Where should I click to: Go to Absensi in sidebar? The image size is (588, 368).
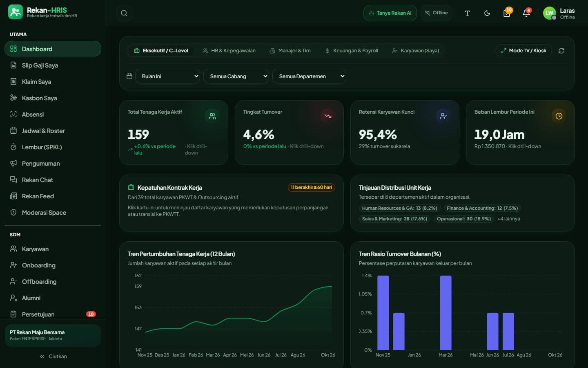pyautogui.click(x=53, y=114)
